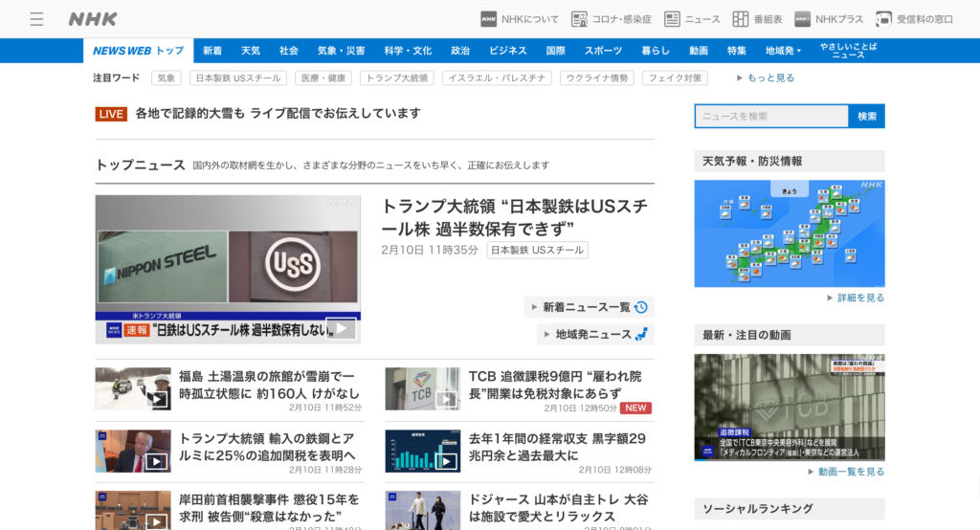Open 受信料の窓口 link

click(914, 19)
